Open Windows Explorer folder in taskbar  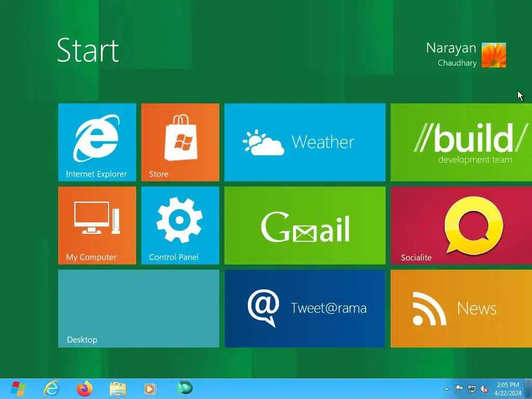coord(118,389)
